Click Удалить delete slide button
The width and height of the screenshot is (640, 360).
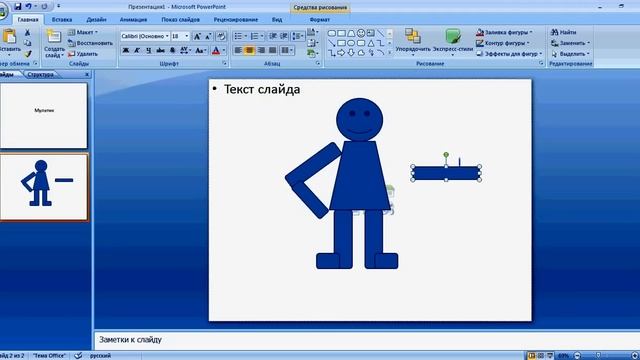pyautogui.click(x=83, y=53)
